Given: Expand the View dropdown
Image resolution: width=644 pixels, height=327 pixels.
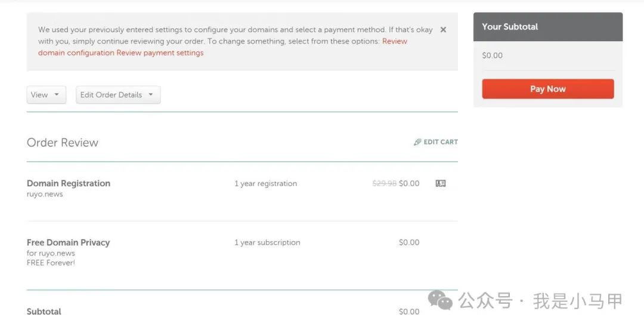Looking at the screenshot, I should coord(47,95).
